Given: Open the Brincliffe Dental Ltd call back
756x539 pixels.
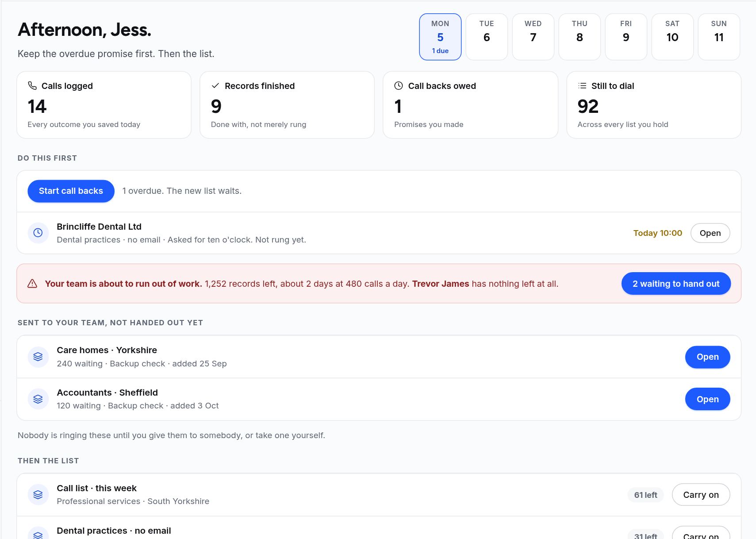Looking at the screenshot, I should click(710, 233).
